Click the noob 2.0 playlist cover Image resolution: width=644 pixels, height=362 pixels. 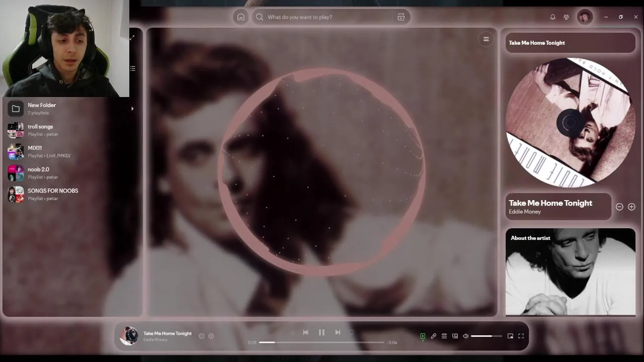point(16,173)
